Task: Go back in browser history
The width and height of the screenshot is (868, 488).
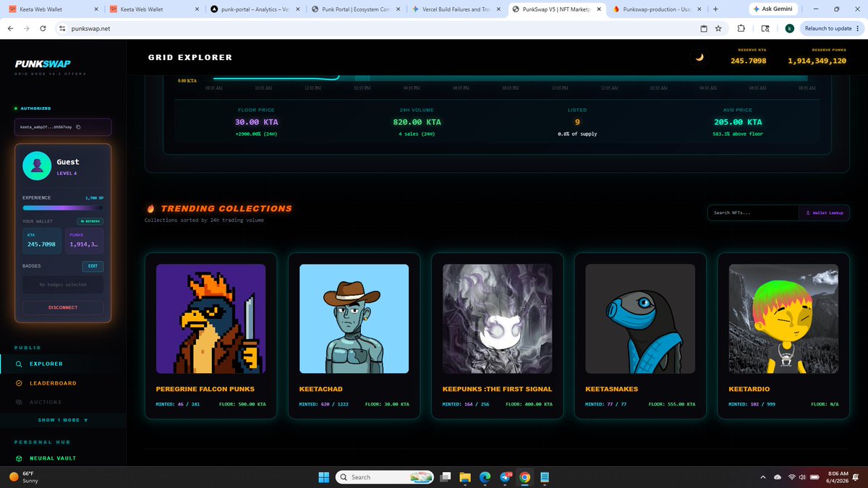Action: point(10,28)
